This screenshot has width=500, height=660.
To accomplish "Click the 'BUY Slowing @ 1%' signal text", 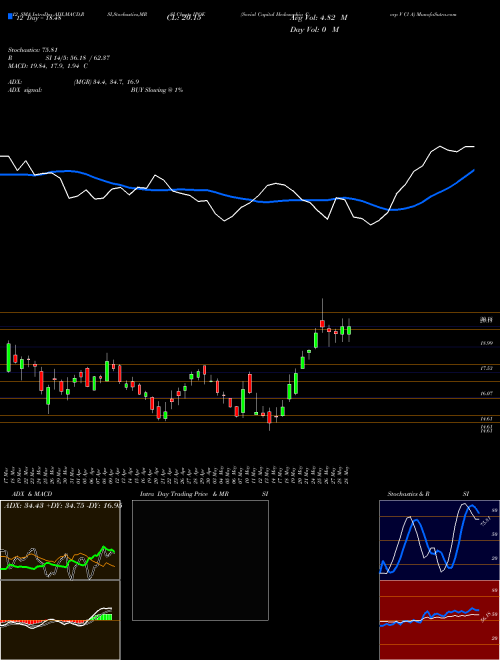I will pos(157,90).
